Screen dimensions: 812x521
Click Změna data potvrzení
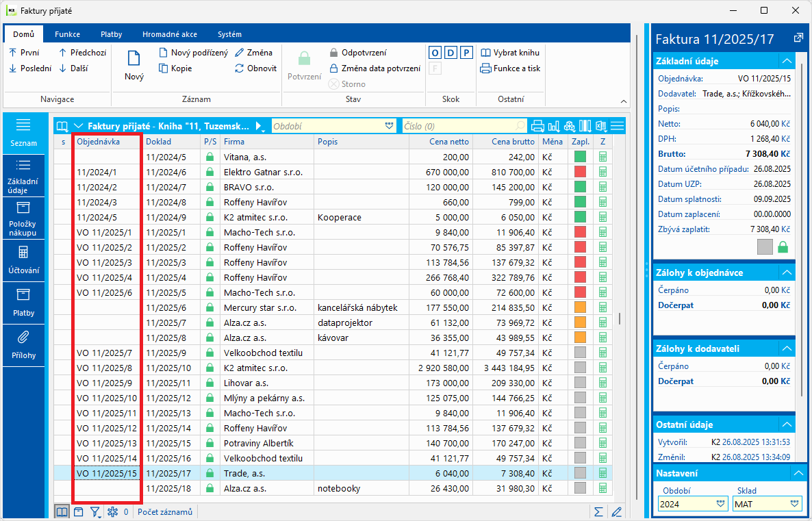375,68
